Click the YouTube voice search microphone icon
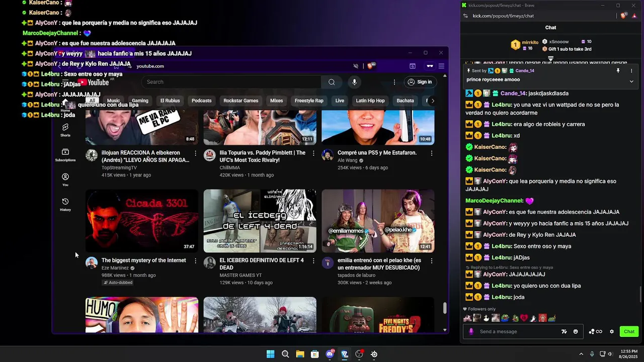This screenshot has width=644, height=362. click(354, 82)
